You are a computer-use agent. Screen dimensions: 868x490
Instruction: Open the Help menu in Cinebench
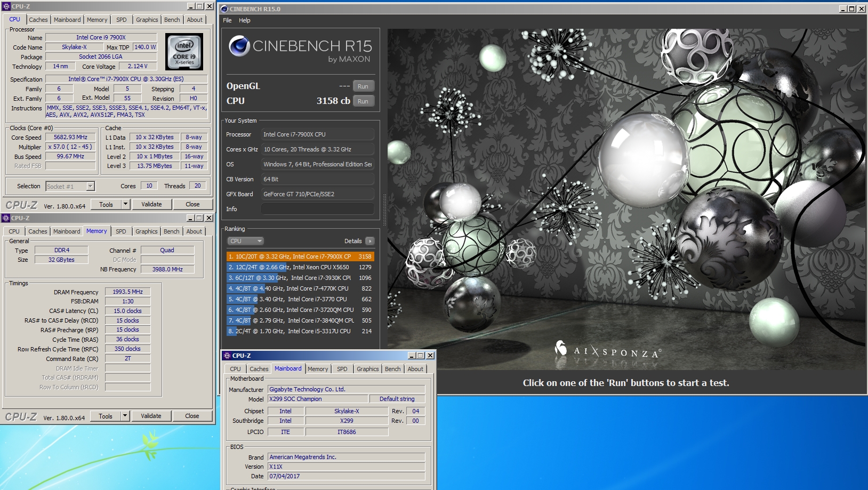click(245, 20)
